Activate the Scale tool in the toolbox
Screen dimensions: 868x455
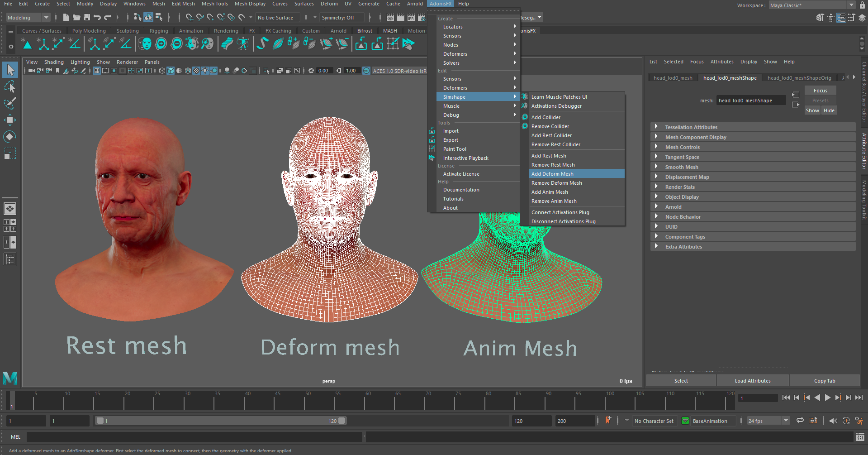coord(10,153)
